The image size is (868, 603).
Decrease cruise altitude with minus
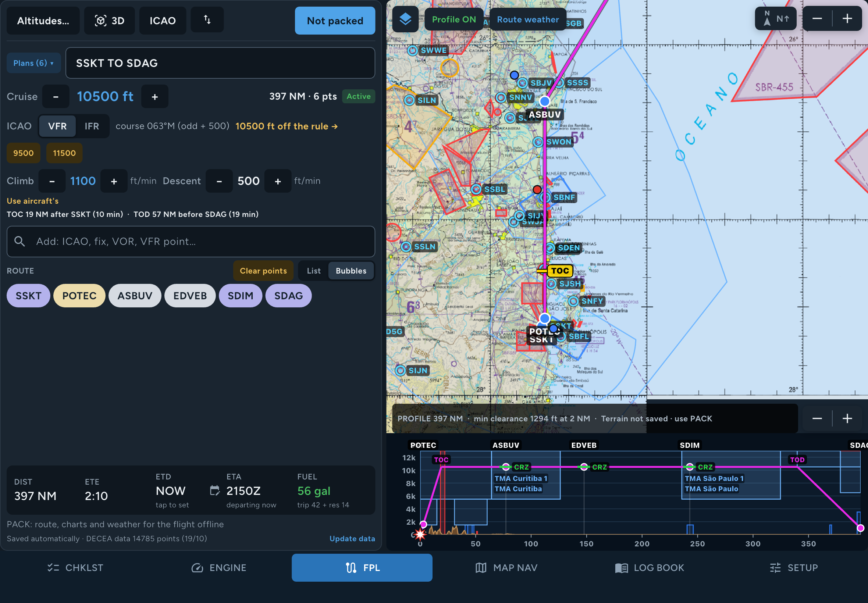pos(56,97)
